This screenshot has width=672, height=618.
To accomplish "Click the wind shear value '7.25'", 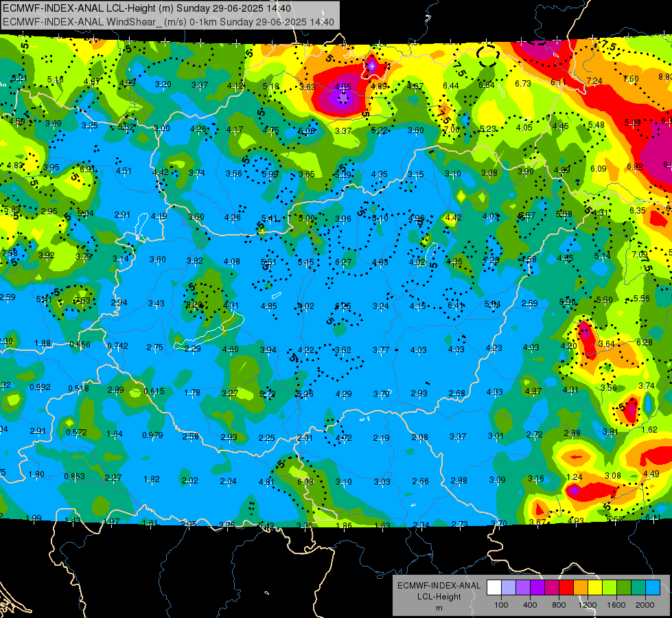I will point(491,260).
